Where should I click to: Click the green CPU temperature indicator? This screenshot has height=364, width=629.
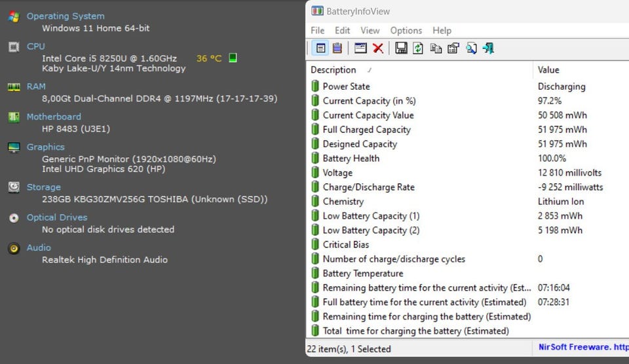pos(233,58)
